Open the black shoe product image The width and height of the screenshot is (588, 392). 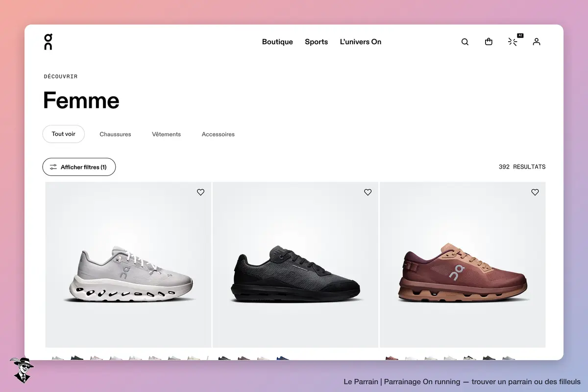coord(295,265)
